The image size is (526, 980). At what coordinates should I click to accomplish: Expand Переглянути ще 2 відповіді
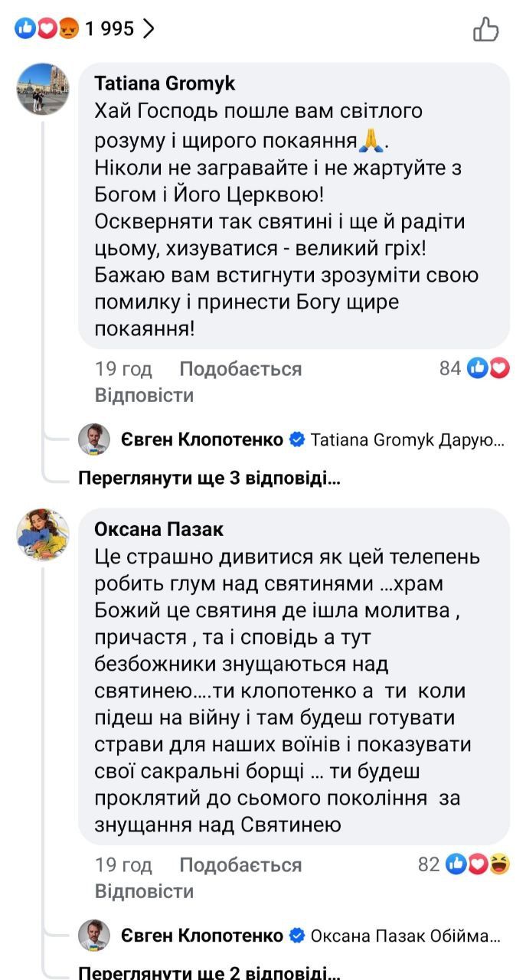click(210, 973)
